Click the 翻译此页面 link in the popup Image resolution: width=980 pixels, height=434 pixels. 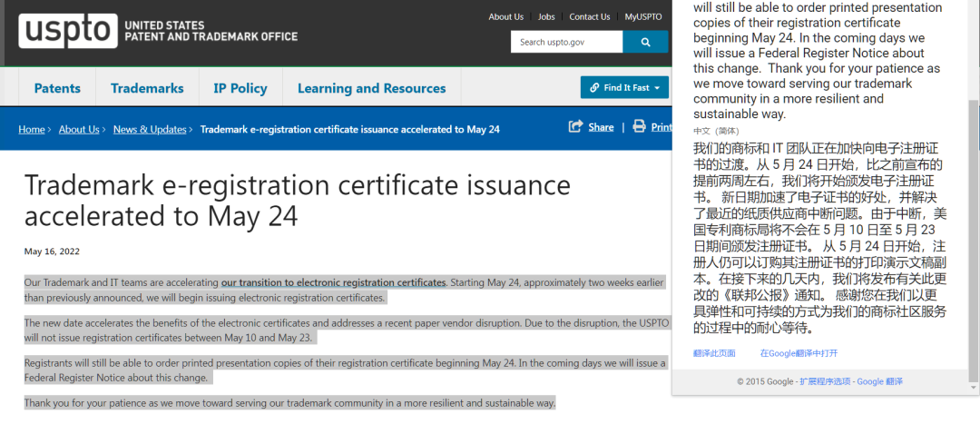point(714,353)
